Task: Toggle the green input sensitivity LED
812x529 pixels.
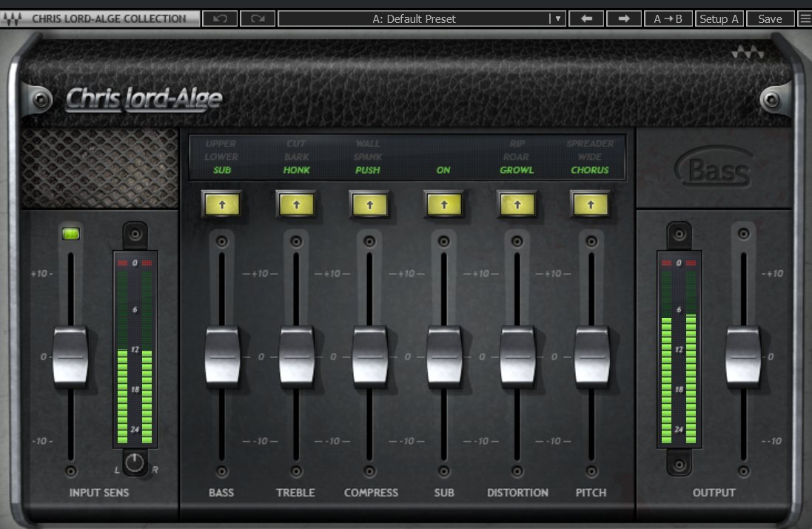Action: click(71, 234)
